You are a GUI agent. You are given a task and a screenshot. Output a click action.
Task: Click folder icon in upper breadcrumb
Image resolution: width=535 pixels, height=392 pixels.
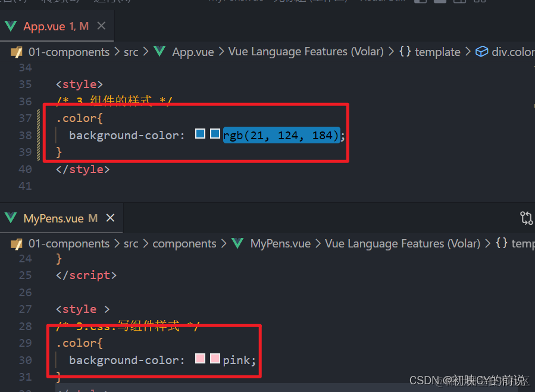click(x=17, y=52)
